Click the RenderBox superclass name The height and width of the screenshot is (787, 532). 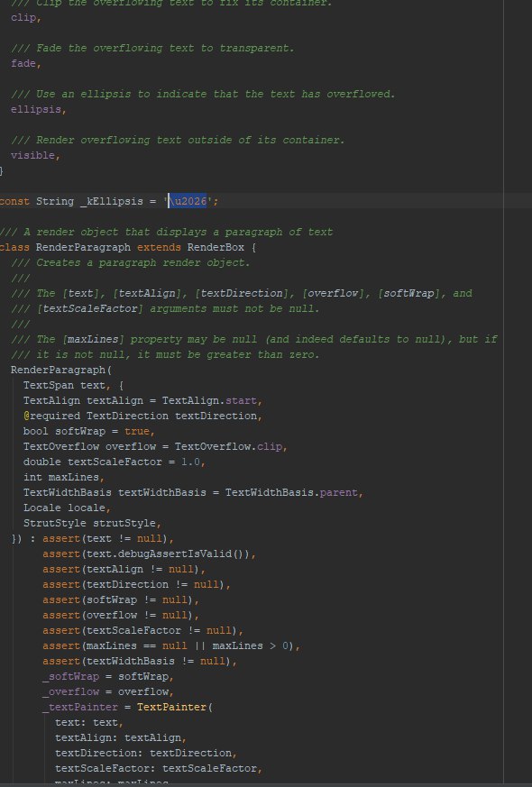point(216,247)
